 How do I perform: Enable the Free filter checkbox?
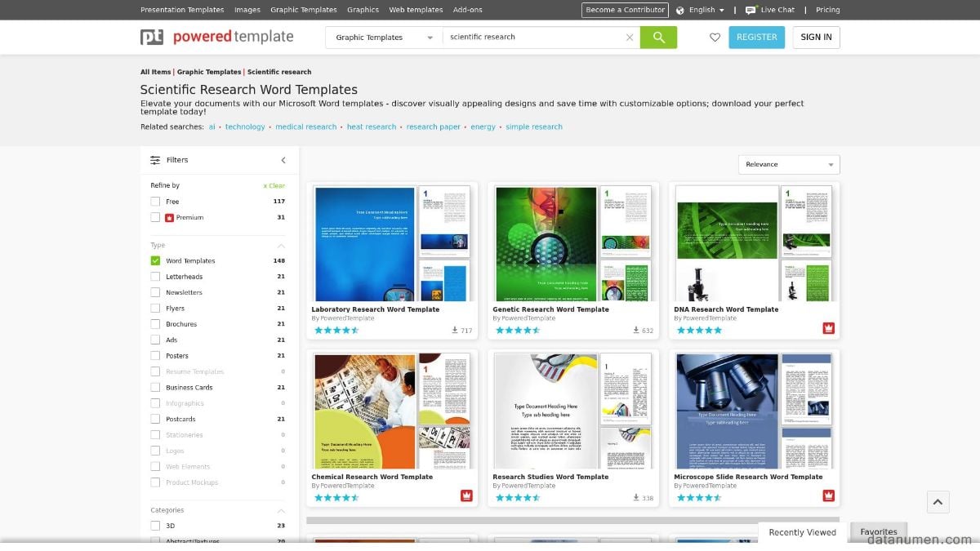(x=155, y=202)
